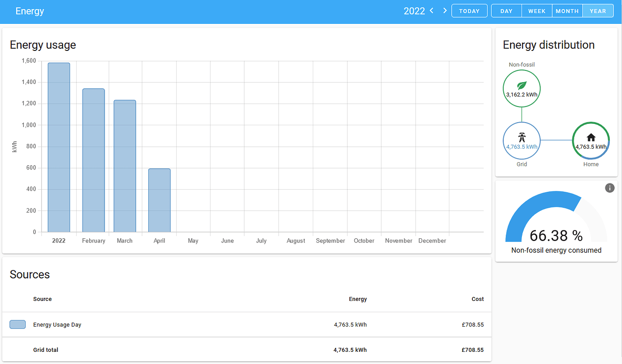Click the Grid total row in Sources

(x=46, y=350)
